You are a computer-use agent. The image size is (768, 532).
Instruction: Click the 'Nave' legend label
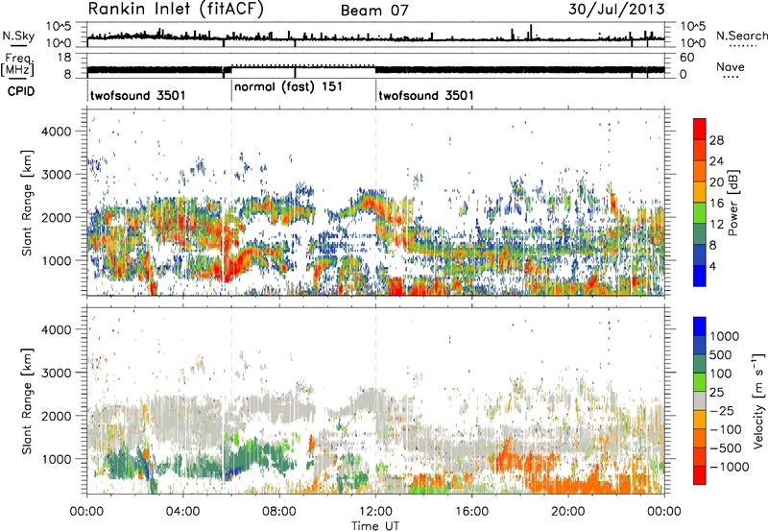(731, 66)
